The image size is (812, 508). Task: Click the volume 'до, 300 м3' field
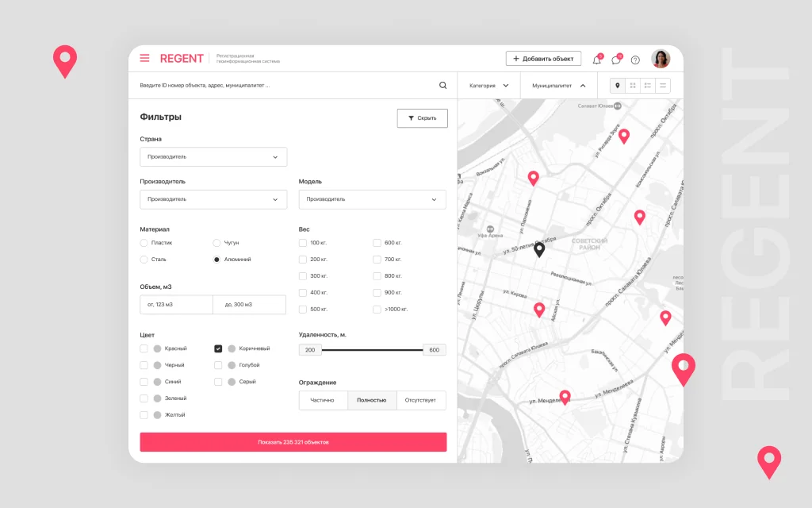pos(249,305)
